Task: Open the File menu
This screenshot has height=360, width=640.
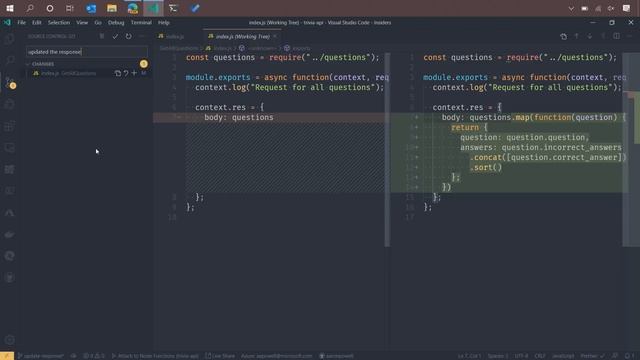Action: tap(21, 22)
